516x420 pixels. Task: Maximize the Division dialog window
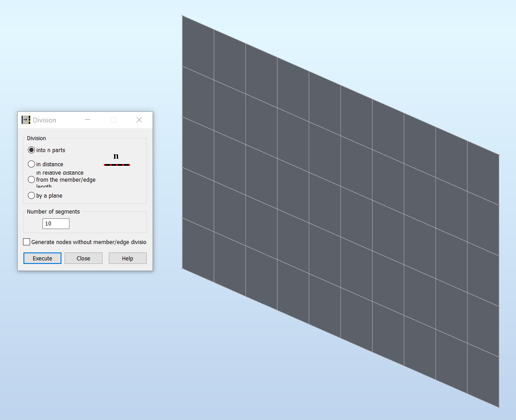(x=113, y=120)
